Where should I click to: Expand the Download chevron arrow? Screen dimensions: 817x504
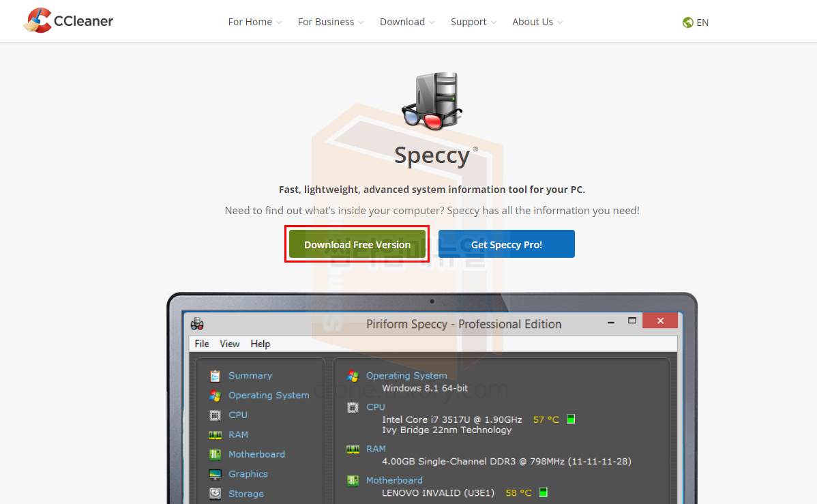(x=432, y=23)
